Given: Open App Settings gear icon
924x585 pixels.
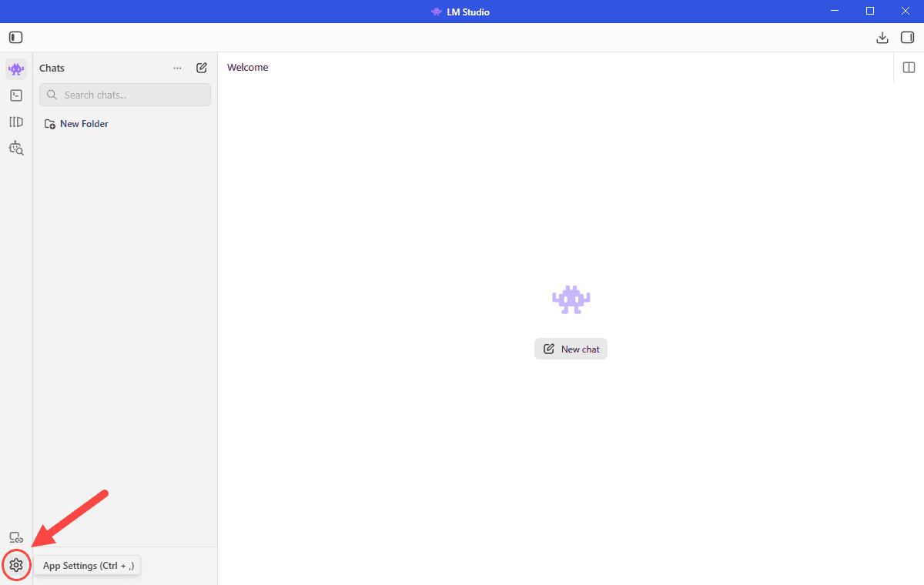Looking at the screenshot, I should pos(16,566).
